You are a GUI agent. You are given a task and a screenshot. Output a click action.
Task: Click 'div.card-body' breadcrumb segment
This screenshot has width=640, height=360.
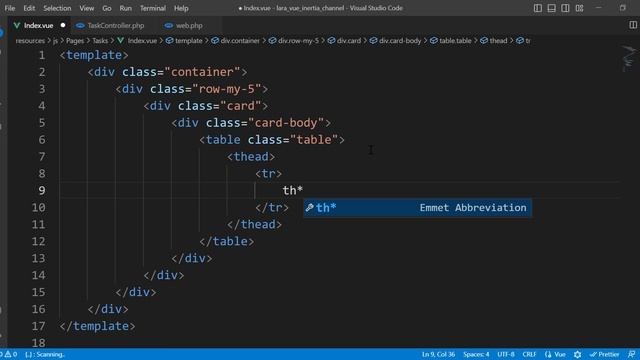click(x=400, y=40)
